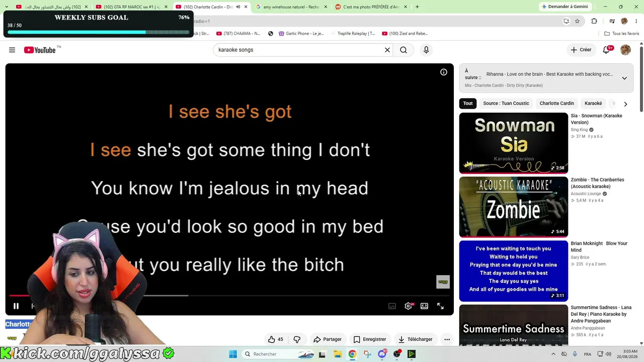Expand the À suivre mix playlist

(624, 78)
